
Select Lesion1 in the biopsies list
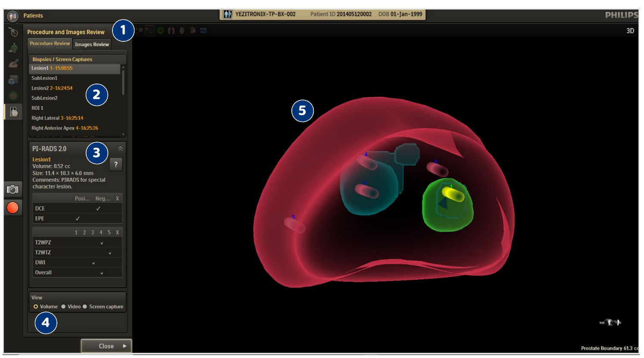[75, 68]
